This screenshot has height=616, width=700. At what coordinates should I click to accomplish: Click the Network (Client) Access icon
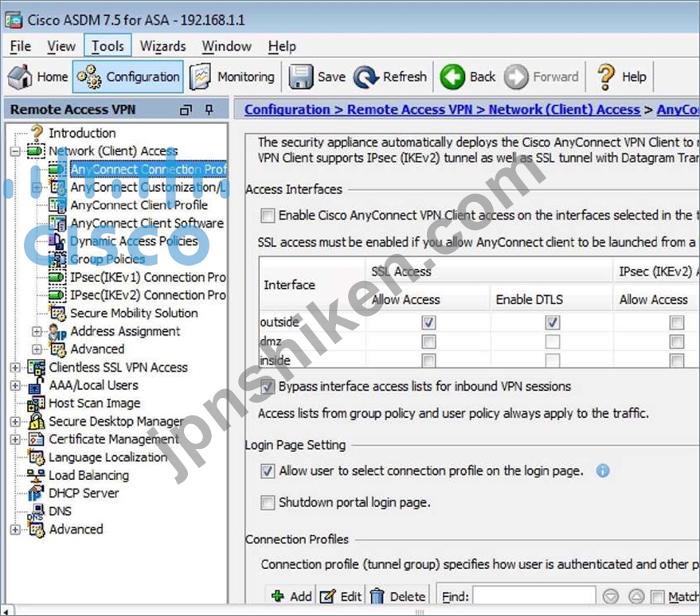tap(36, 151)
